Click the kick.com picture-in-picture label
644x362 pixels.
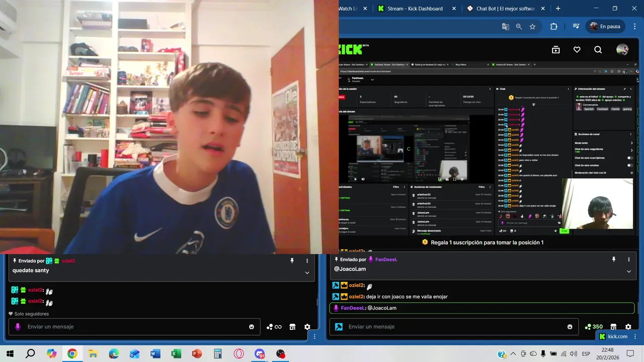[x=614, y=336]
